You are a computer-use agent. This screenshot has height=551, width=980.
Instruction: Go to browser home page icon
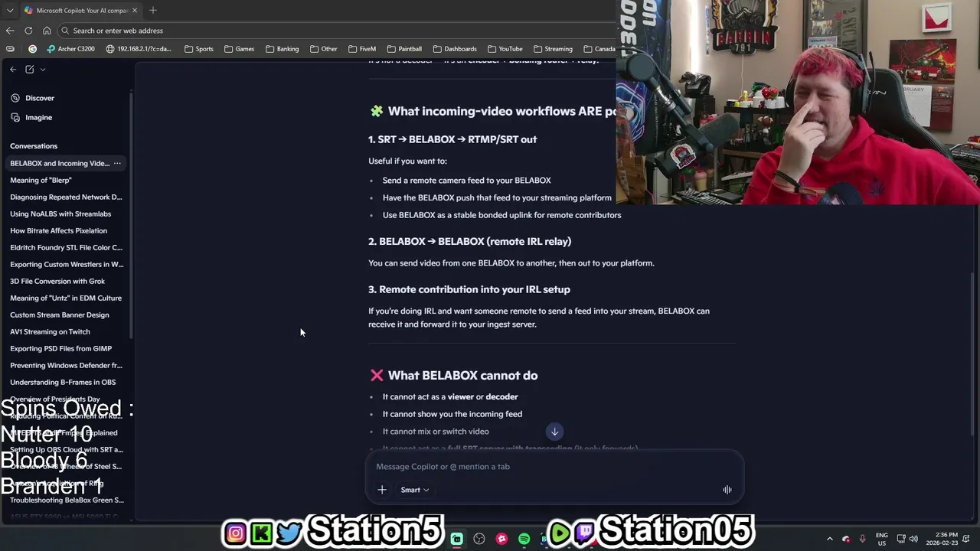tap(47, 31)
